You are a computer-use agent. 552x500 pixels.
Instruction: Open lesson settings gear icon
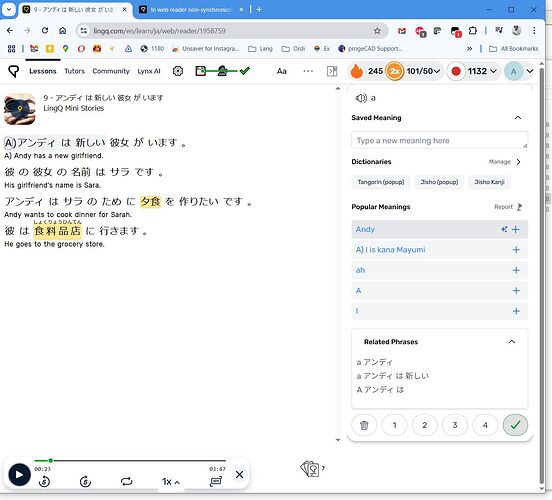(x=178, y=71)
